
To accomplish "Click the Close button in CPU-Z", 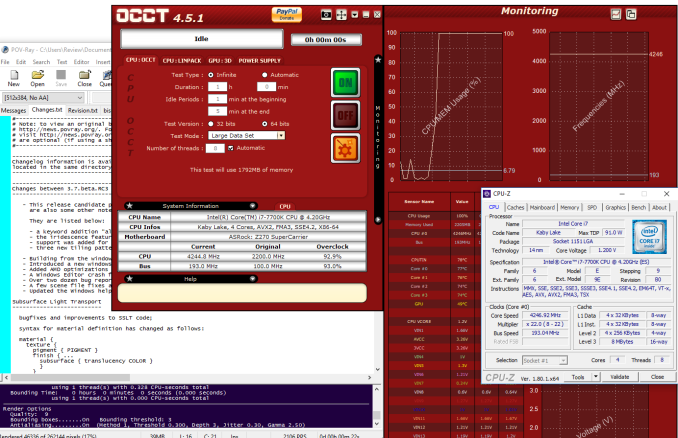I will click(657, 377).
